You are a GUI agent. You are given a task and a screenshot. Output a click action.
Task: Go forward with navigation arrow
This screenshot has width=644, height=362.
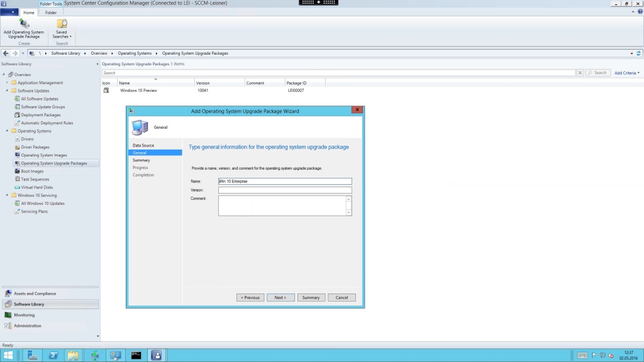pyautogui.click(x=15, y=53)
